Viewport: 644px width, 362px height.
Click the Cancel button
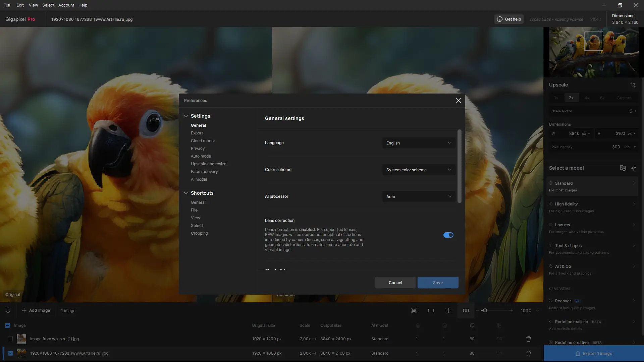[x=395, y=283]
